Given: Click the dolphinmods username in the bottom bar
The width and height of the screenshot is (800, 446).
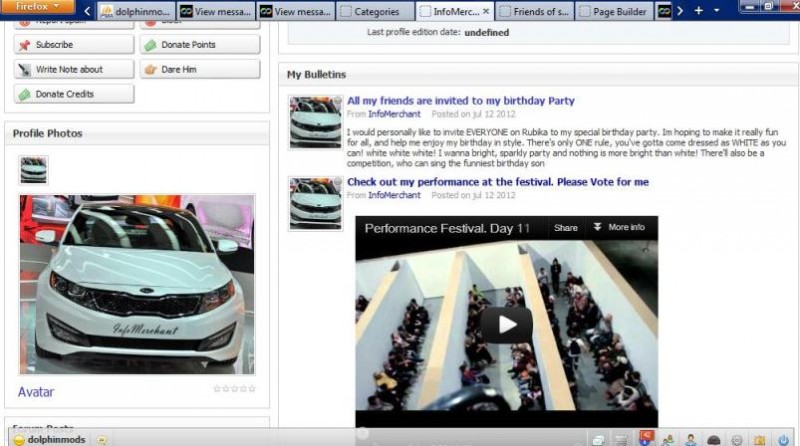Looking at the screenshot, I should click(56, 439).
